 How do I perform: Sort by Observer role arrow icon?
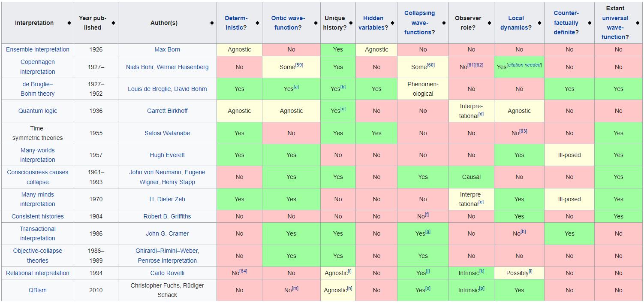(489, 23)
